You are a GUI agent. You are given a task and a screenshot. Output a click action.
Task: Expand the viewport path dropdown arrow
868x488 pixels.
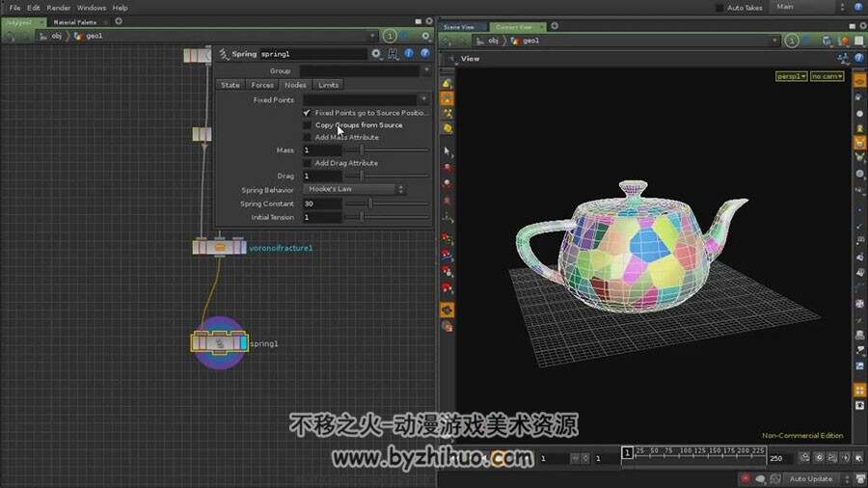pos(774,41)
